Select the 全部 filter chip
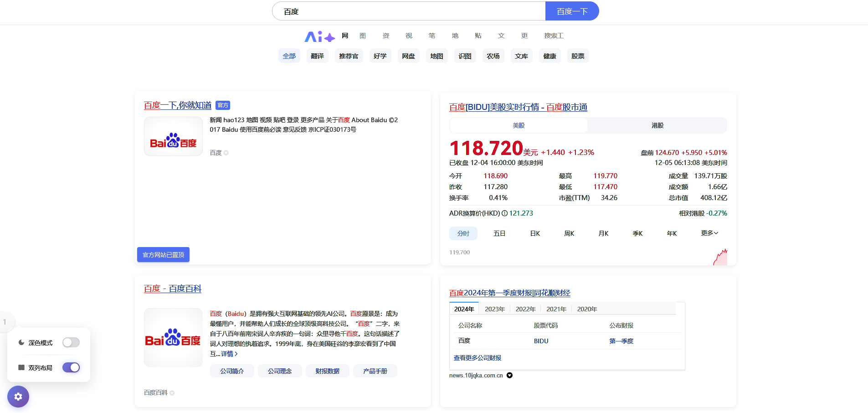This screenshot has width=868, height=413. coord(289,56)
